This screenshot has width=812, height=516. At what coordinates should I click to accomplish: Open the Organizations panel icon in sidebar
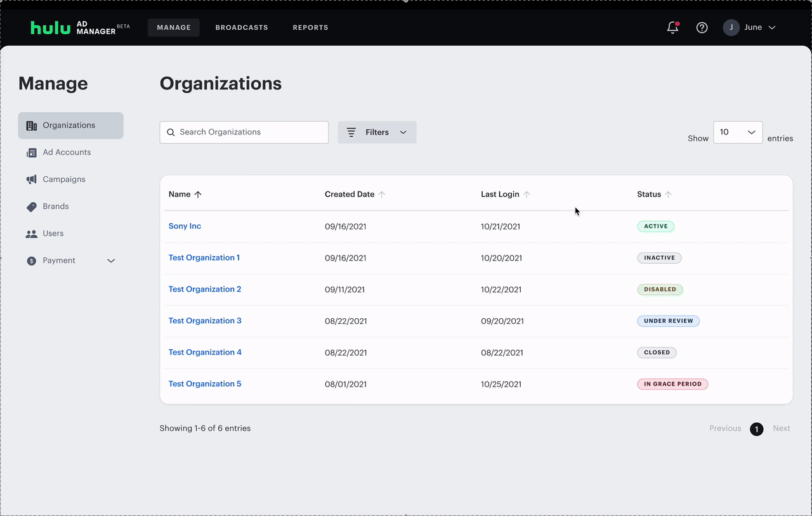pyautogui.click(x=30, y=125)
